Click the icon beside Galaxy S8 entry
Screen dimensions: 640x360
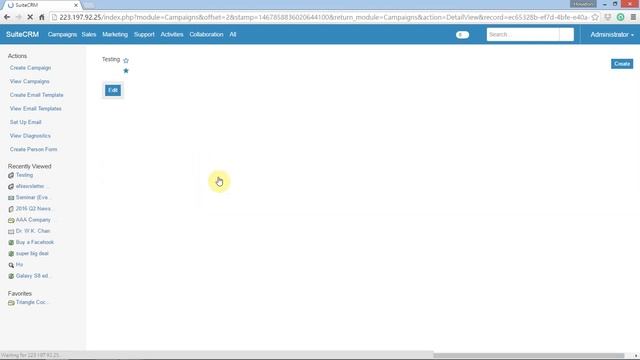tap(11, 276)
